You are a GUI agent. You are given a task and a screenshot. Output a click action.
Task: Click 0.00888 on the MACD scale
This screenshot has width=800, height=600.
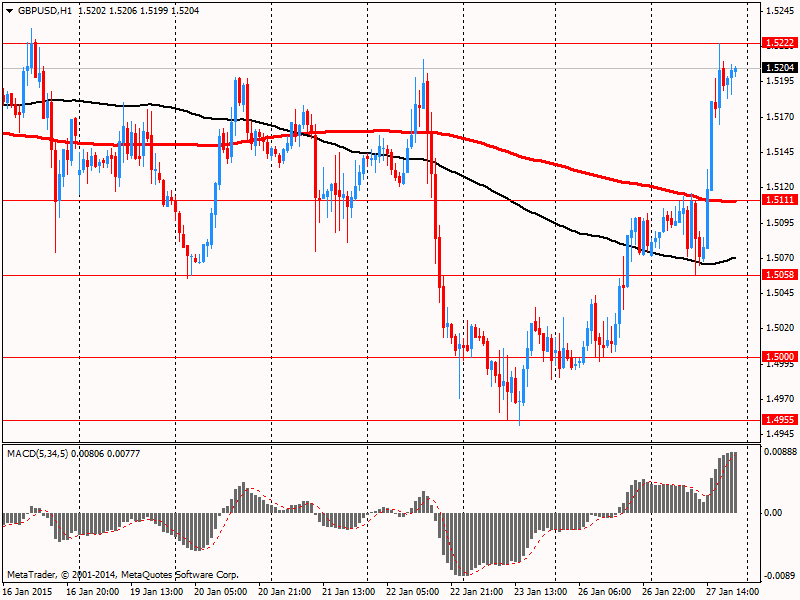pos(781,452)
